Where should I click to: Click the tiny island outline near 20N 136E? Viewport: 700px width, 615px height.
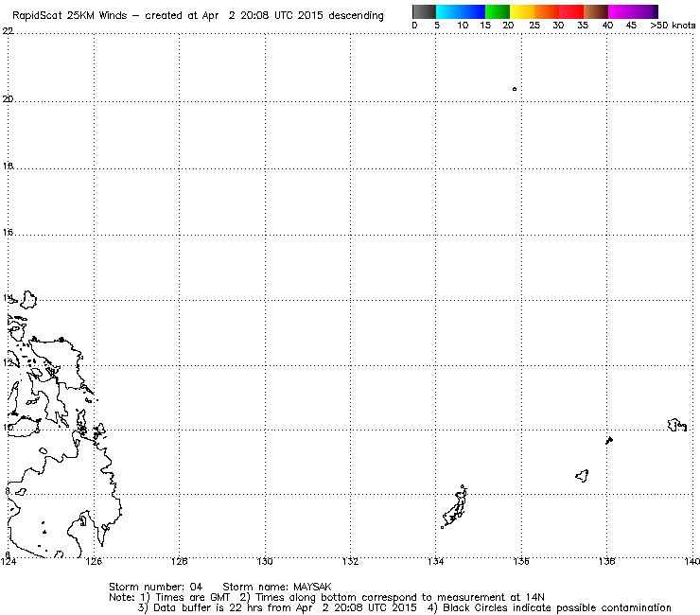515,89
